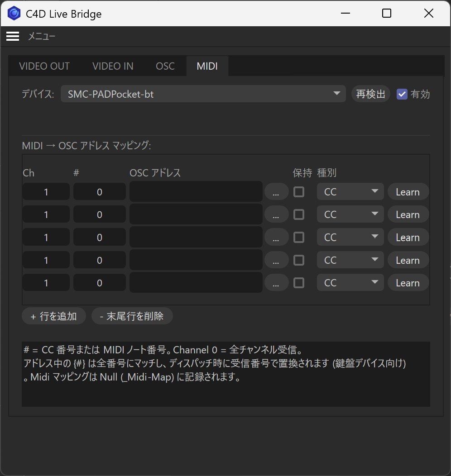Click the # number field in first row
The height and width of the screenshot is (476, 451).
click(x=100, y=192)
